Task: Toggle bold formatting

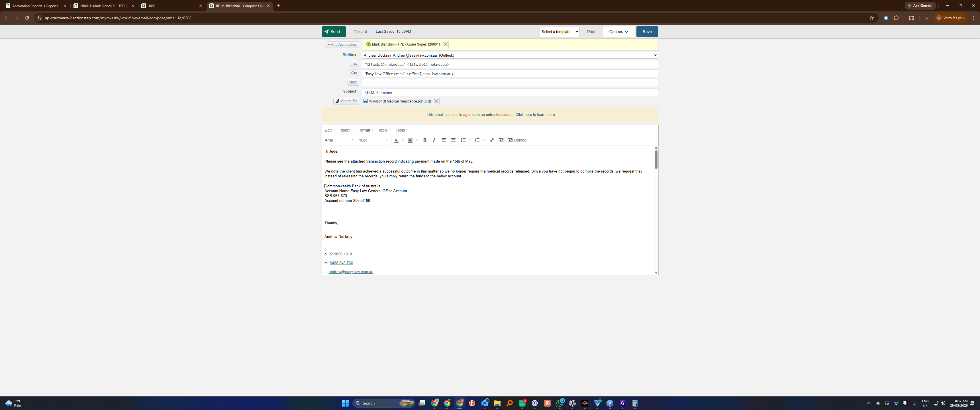Action: pos(424,140)
